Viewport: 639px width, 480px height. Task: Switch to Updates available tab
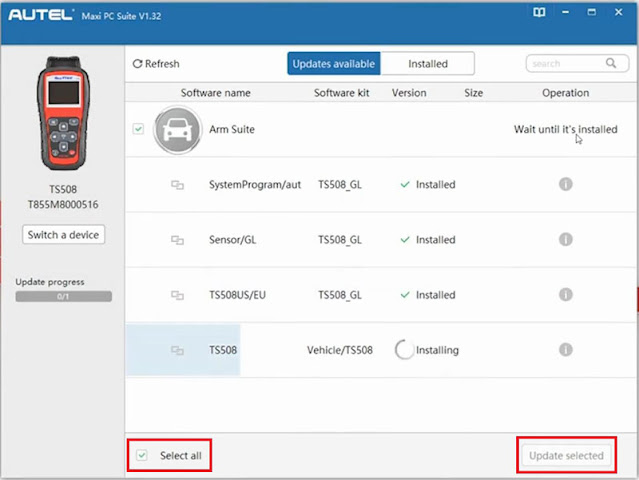click(334, 64)
